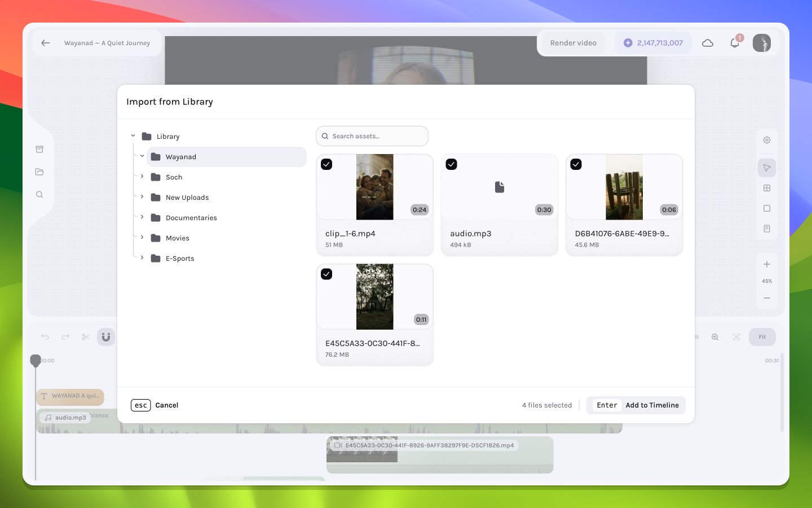The image size is (812, 508).
Task: Expand the Soch folder chevron
Action: tap(142, 177)
